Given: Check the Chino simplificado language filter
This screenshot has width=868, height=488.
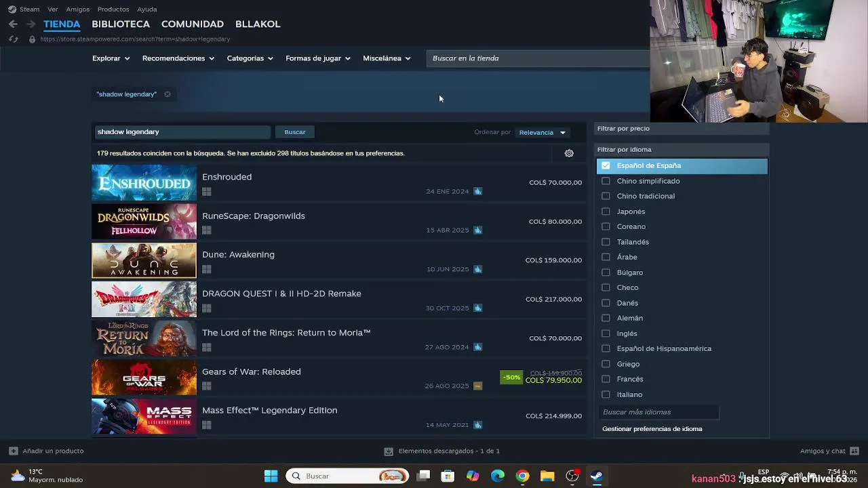Looking at the screenshot, I should [606, 181].
